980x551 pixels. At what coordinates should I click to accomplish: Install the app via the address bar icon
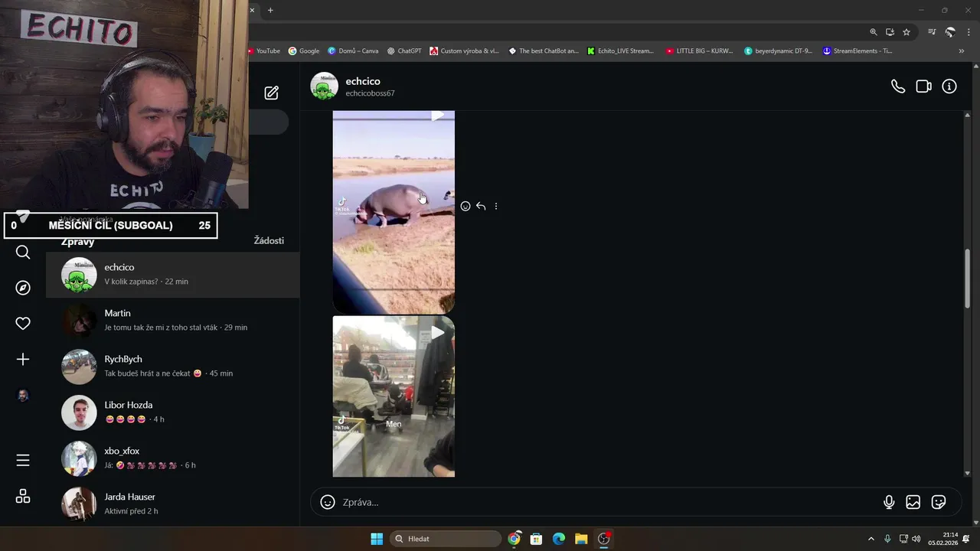point(890,32)
